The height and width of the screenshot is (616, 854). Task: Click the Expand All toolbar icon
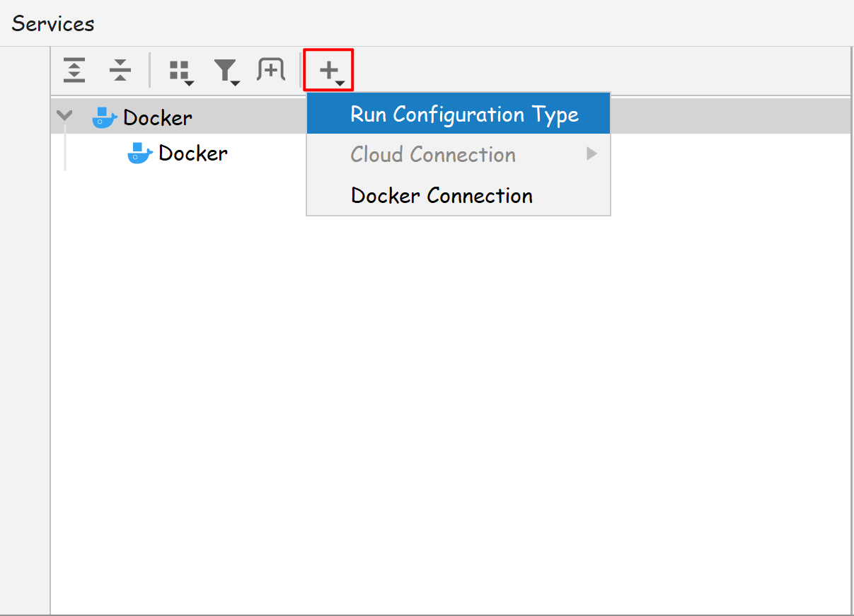(x=74, y=70)
